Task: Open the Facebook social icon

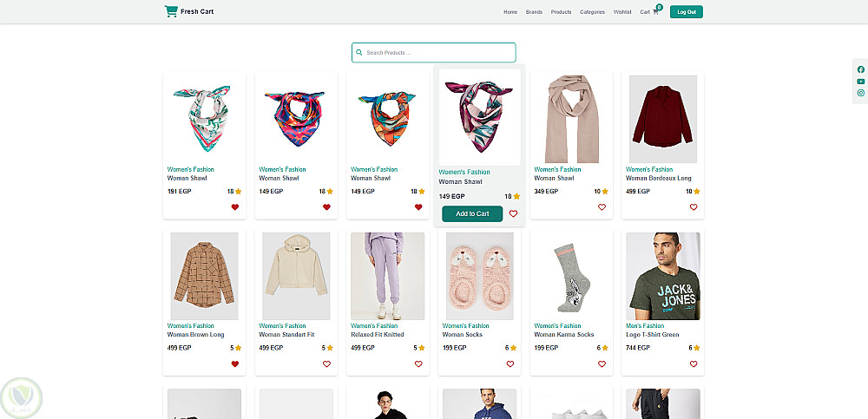Action: [861, 69]
